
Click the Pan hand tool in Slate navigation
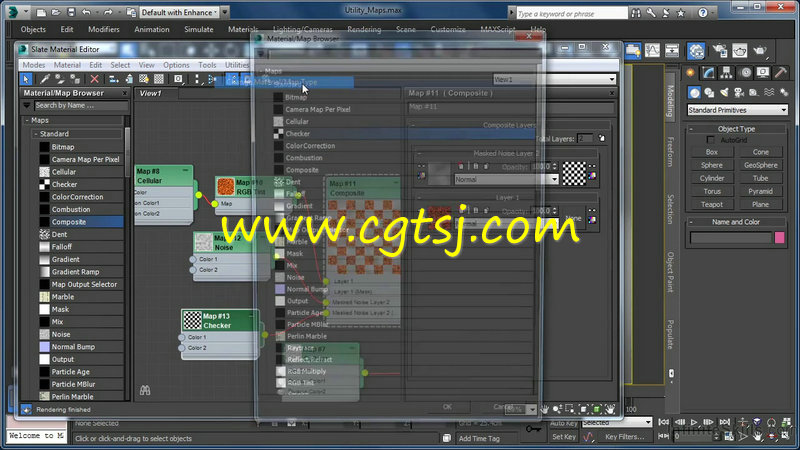(x=544, y=409)
